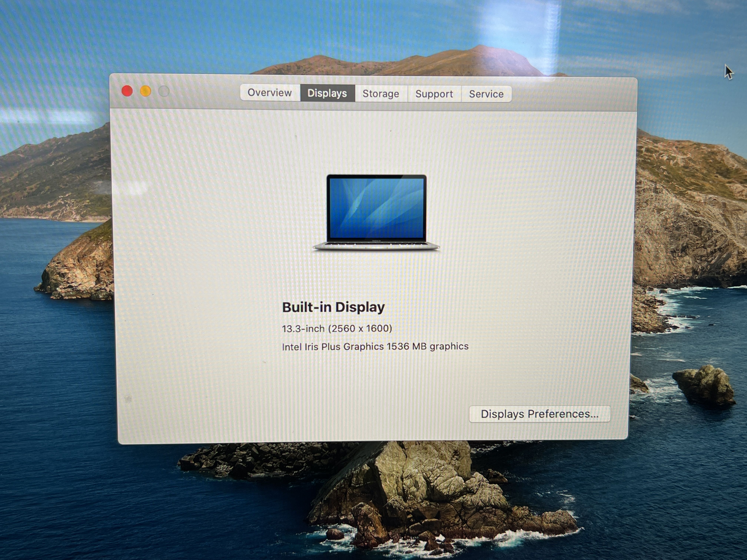Click the Intel Iris Plus Graphics line
This screenshot has height=560, width=747.
tap(375, 347)
